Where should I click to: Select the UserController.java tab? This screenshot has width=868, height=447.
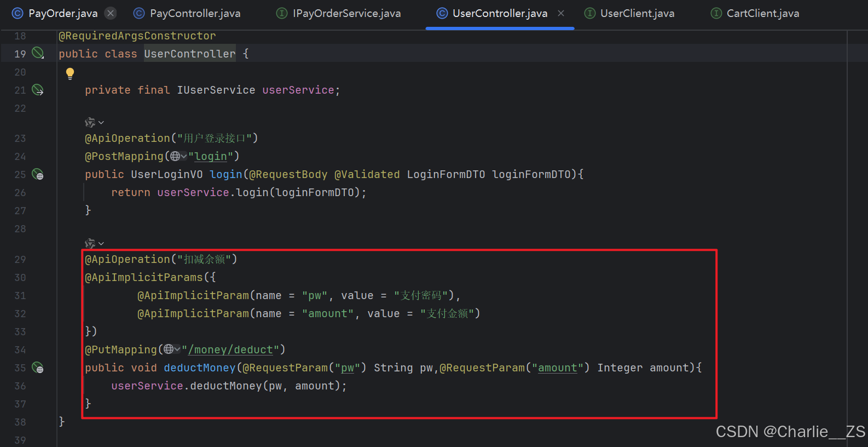pos(500,13)
